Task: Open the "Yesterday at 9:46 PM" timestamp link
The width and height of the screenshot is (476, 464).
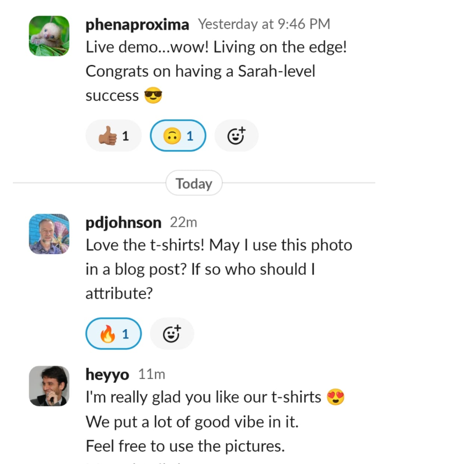Action: [x=264, y=25]
